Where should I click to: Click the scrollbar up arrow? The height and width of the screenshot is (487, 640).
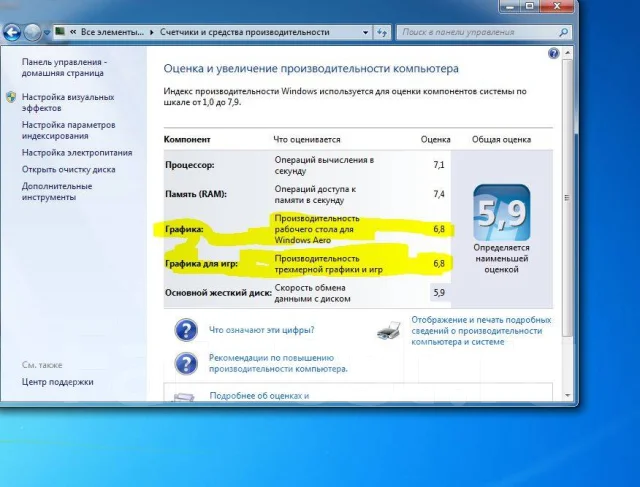[x=567, y=53]
